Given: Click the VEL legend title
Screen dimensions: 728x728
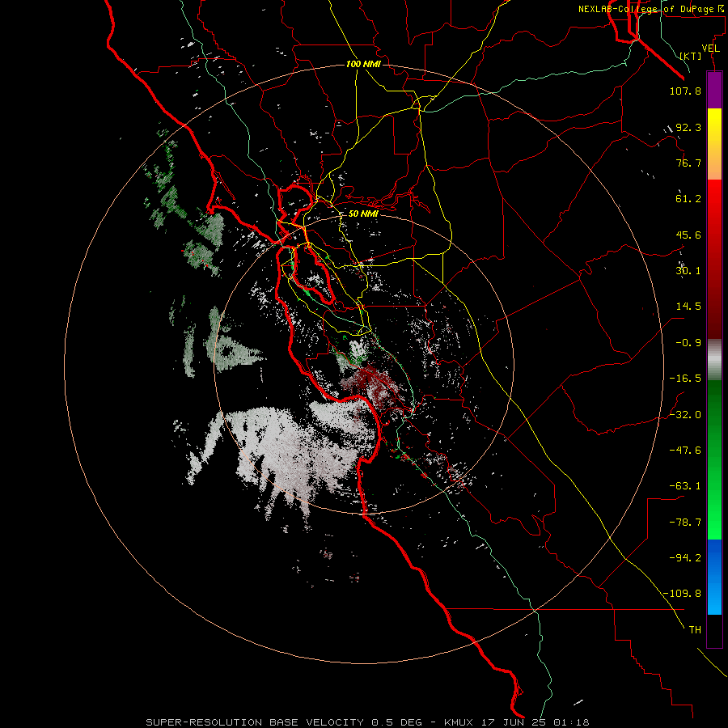Looking at the screenshot, I should (711, 49).
